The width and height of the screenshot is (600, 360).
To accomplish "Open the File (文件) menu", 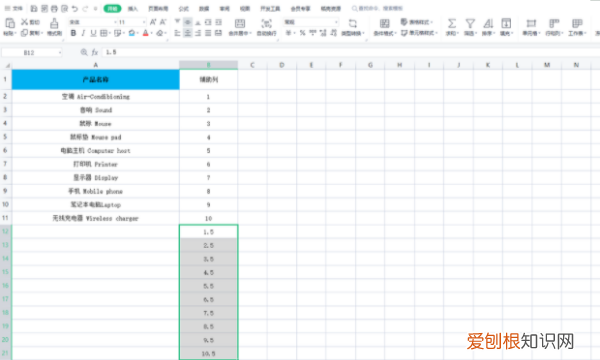I will pos(14,8).
